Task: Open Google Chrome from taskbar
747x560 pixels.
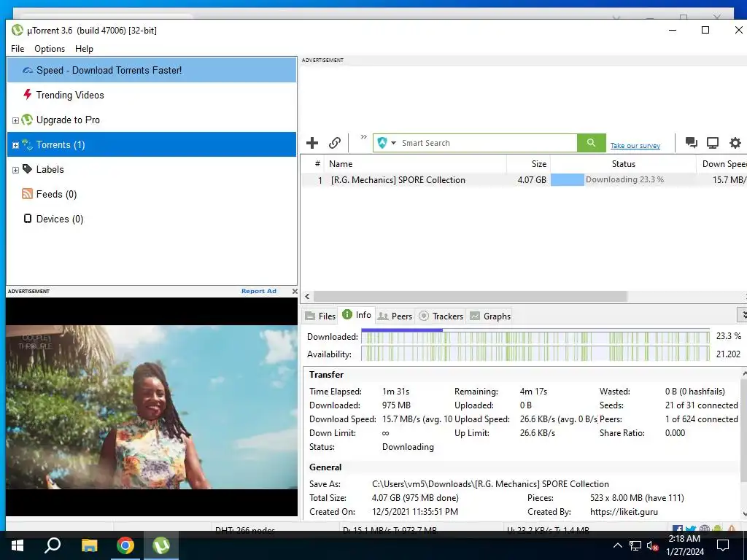Action: tap(125, 545)
